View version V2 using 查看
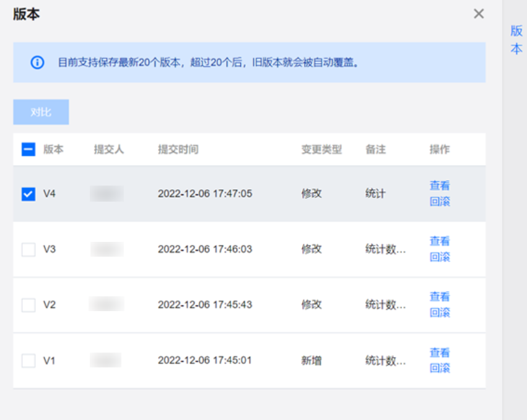 point(440,297)
